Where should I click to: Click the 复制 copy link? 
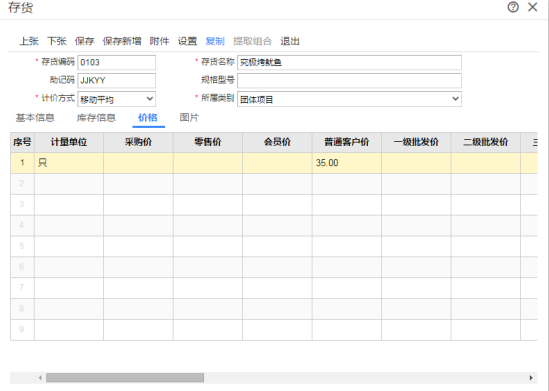215,41
